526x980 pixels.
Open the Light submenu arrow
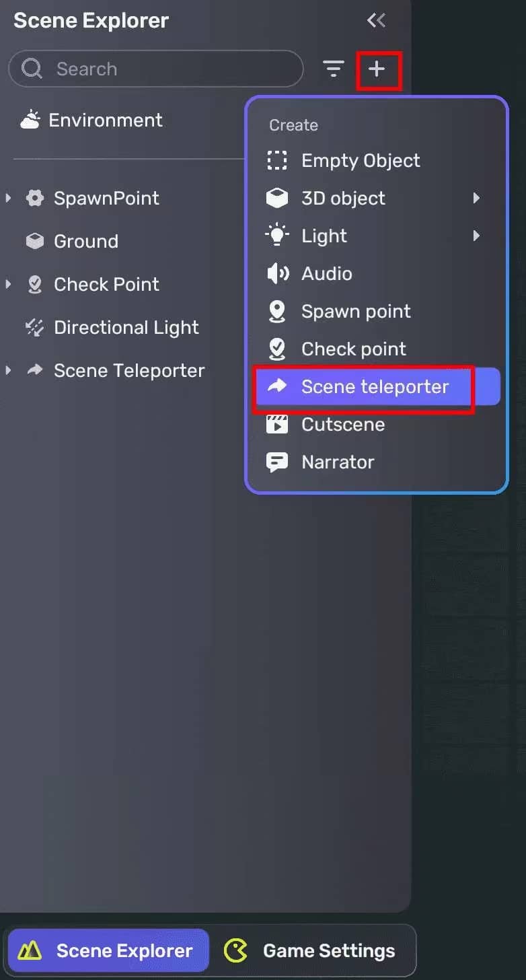[478, 236]
